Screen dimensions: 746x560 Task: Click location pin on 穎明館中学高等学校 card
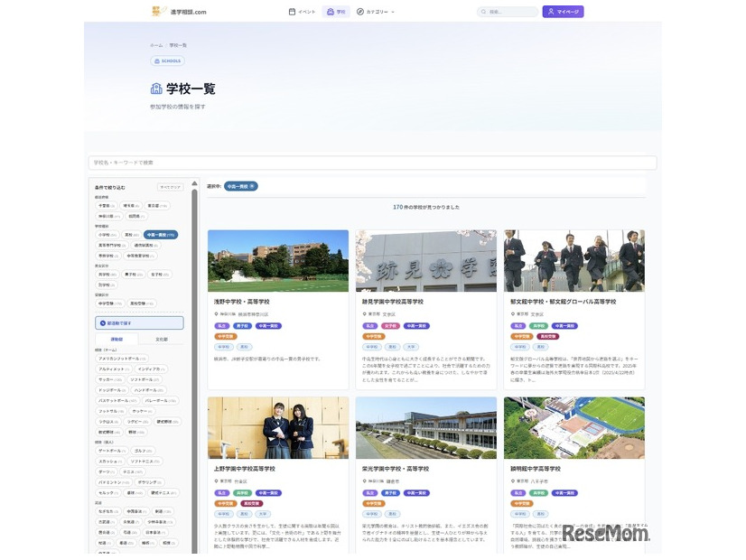pyautogui.click(x=513, y=481)
